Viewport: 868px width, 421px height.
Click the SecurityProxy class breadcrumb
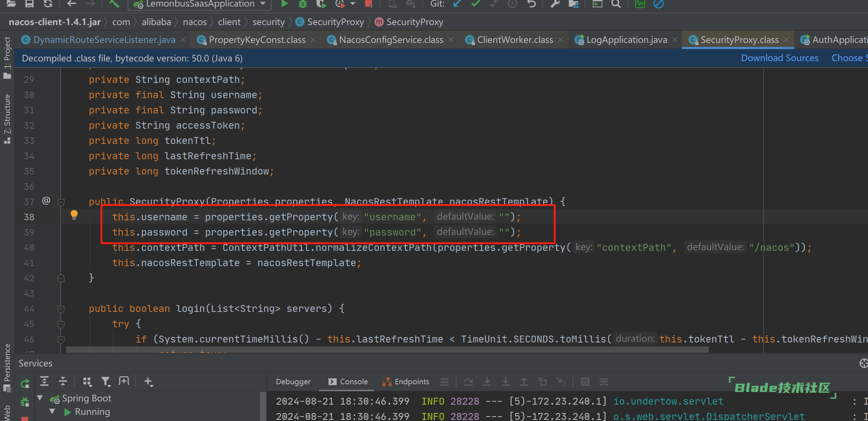330,22
